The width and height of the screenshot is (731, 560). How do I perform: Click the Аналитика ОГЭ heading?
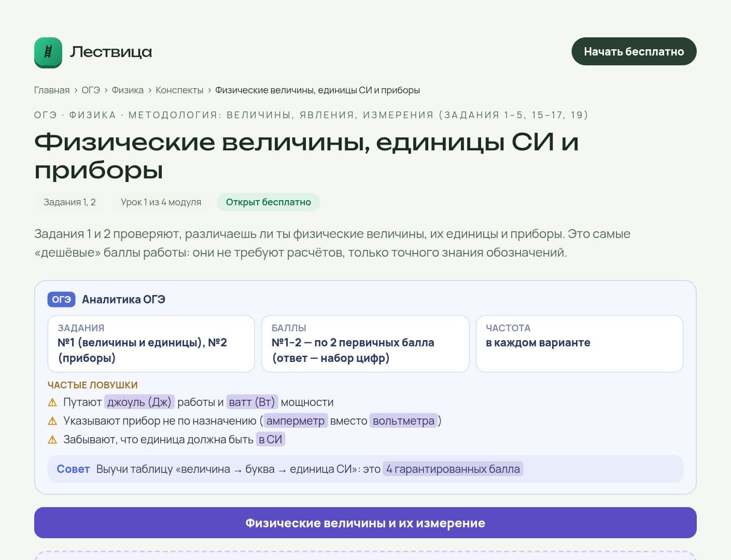(123, 300)
